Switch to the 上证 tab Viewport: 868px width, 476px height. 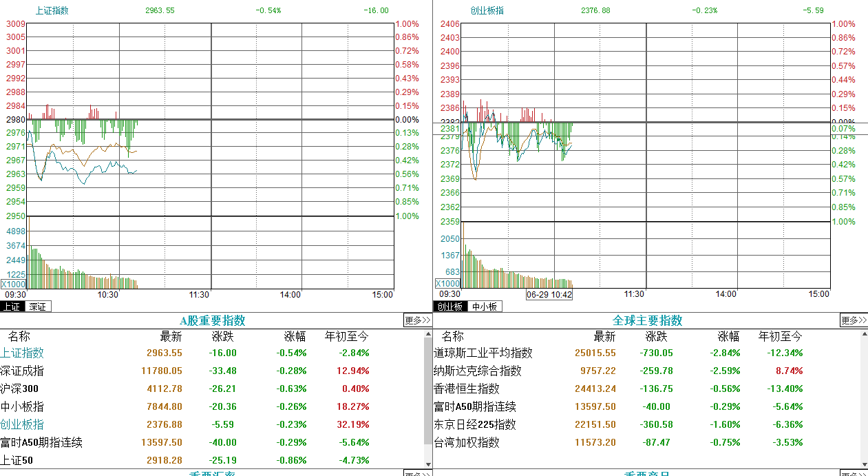[x=12, y=306]
